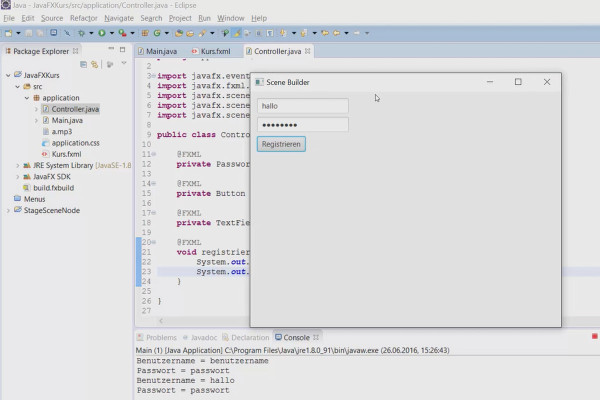Image resolution: width=600 pixels, height=400 pixels.
Task: Click the Debug bug icon in toolbar
Action: point(83,33)
